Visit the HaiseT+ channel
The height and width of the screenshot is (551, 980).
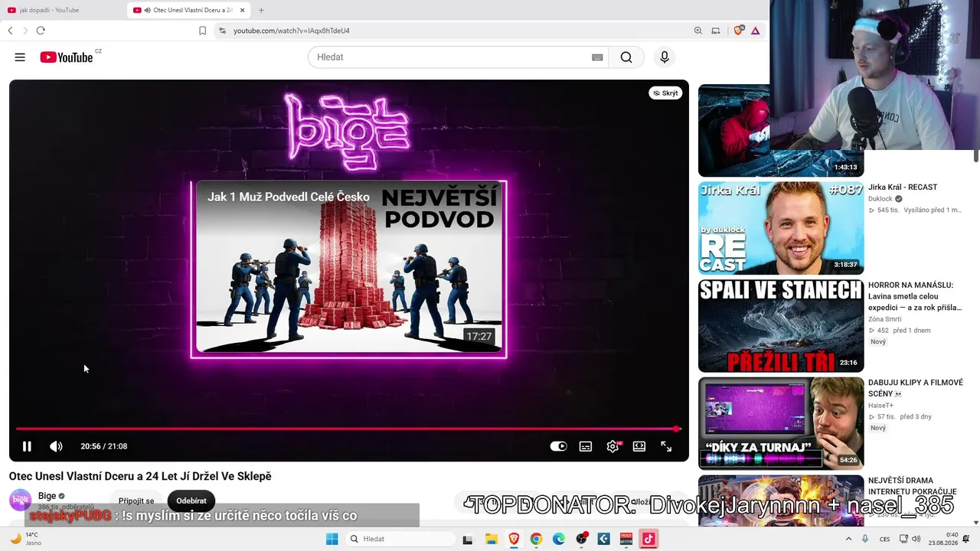click(x=881, y=406)
